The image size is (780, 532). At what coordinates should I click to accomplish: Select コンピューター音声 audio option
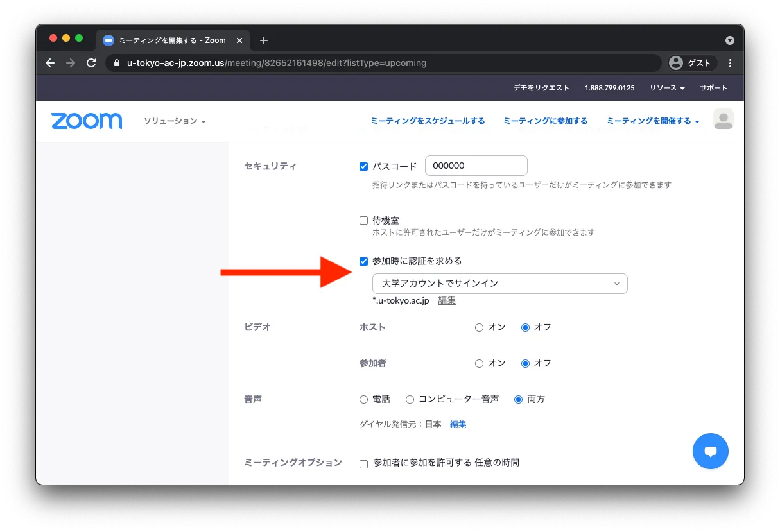click(410, 399)
